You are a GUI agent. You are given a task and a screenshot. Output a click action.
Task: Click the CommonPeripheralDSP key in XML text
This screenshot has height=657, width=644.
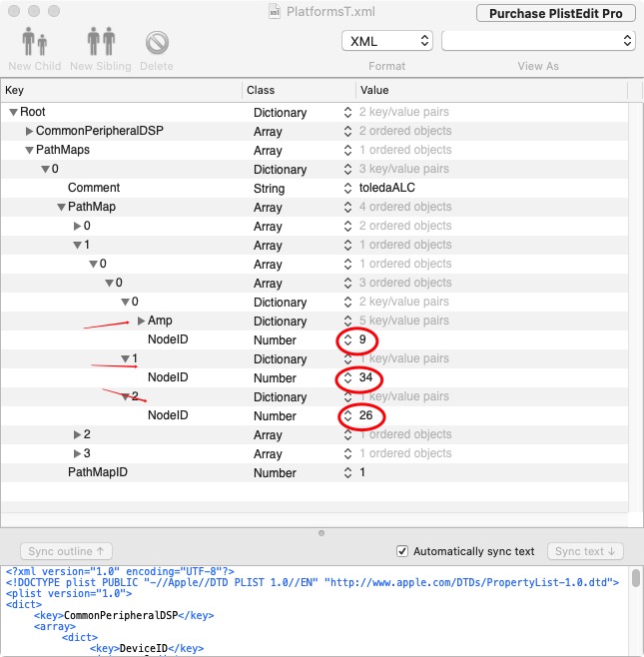pyautogui.click(x=121, y=615)
